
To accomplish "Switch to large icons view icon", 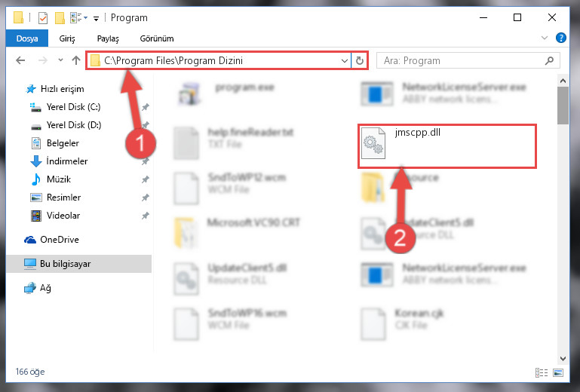I will click(558, 372).
